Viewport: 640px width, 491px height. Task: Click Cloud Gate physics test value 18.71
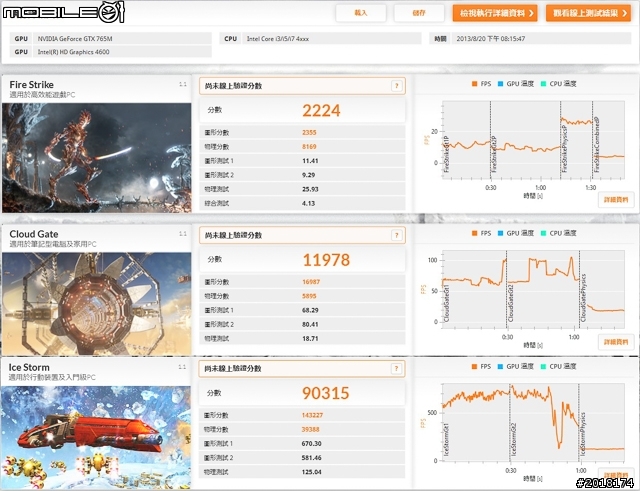pyautogui.click(x=310, y=338)
